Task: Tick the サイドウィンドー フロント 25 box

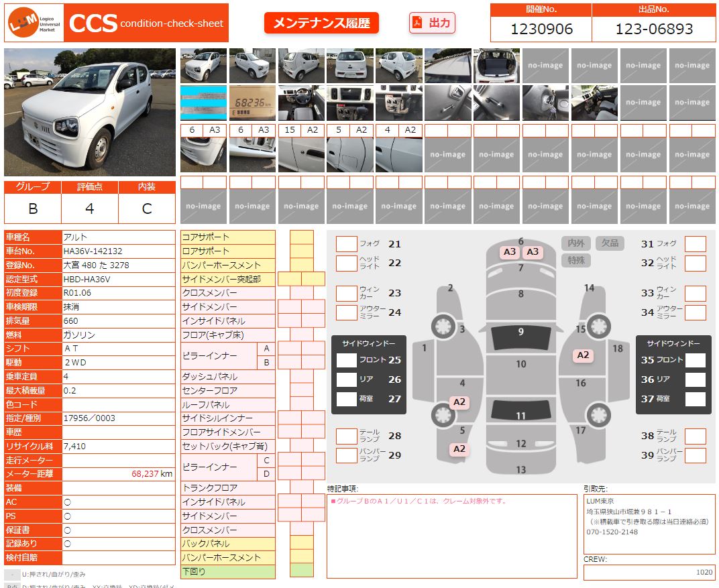Action: (x=347, y=360)
